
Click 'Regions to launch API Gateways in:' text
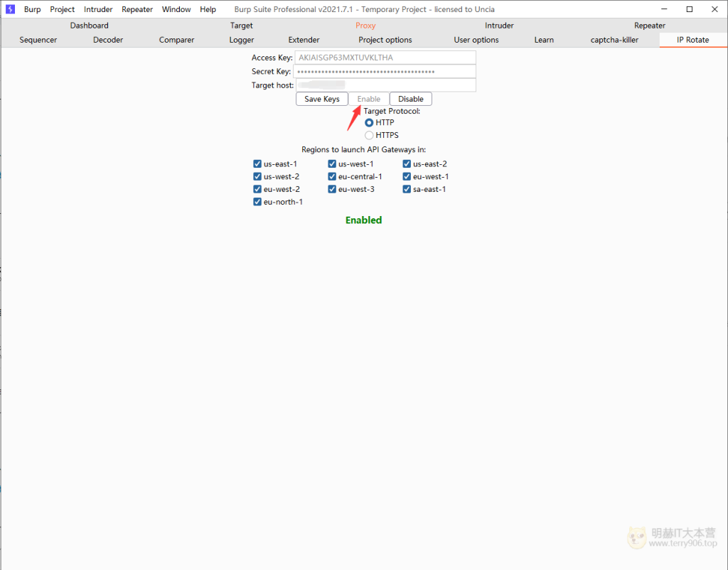tap(363, 149)
